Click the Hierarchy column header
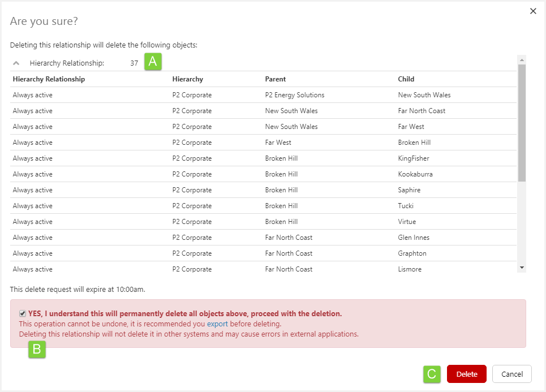The width and height of the screenshot is (546, 392). coord(187,79)
